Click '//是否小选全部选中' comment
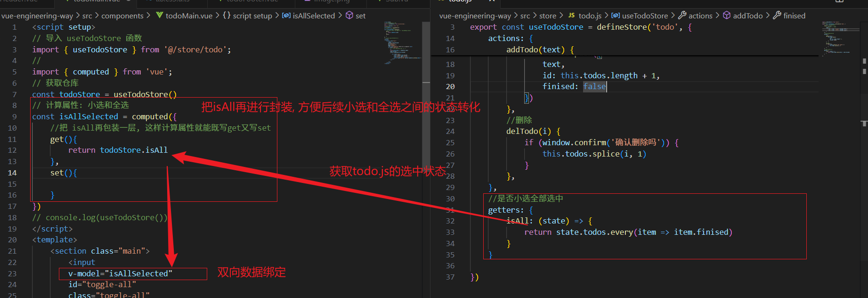This screenshot has height=298, width=868. [x=526, y=199]
